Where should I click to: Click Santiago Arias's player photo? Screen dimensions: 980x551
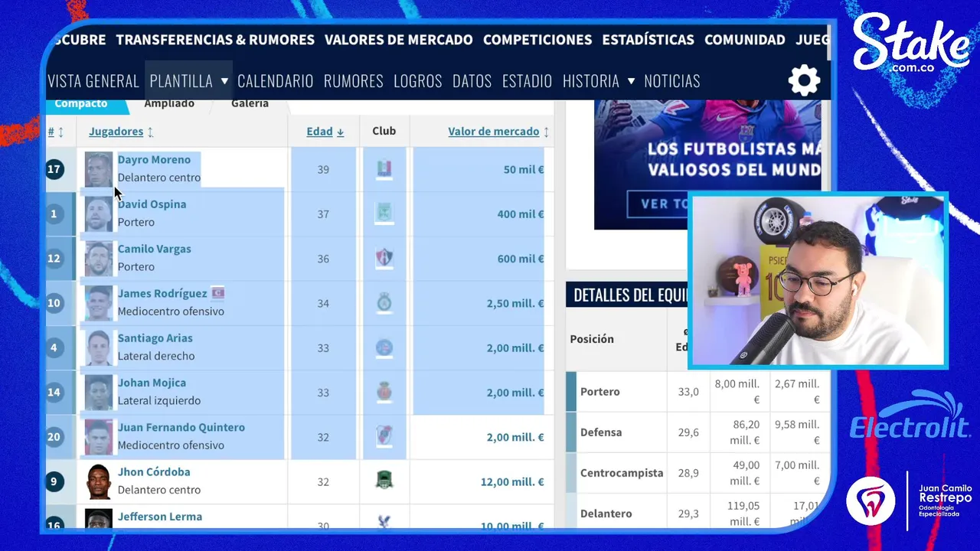coord(99,347)
